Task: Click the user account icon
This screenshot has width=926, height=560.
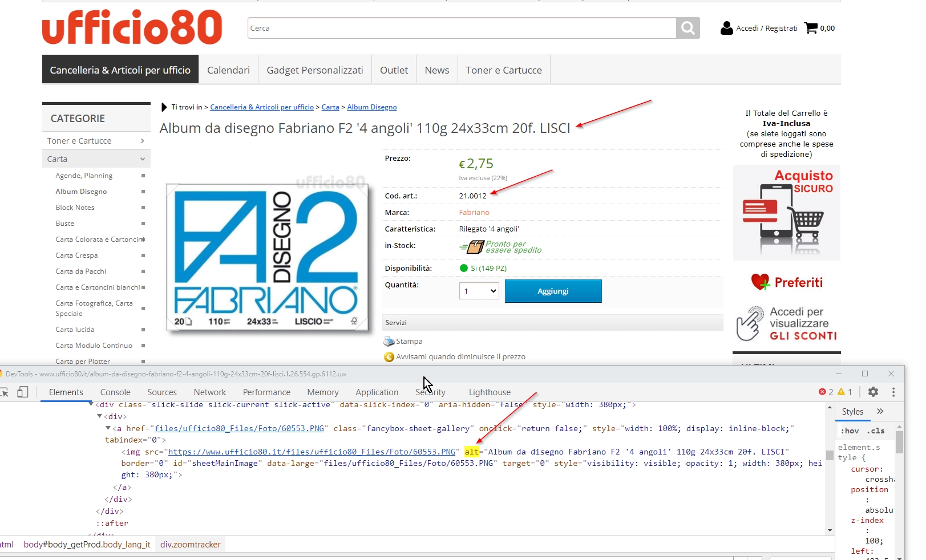Action: (x=726, y=28)
